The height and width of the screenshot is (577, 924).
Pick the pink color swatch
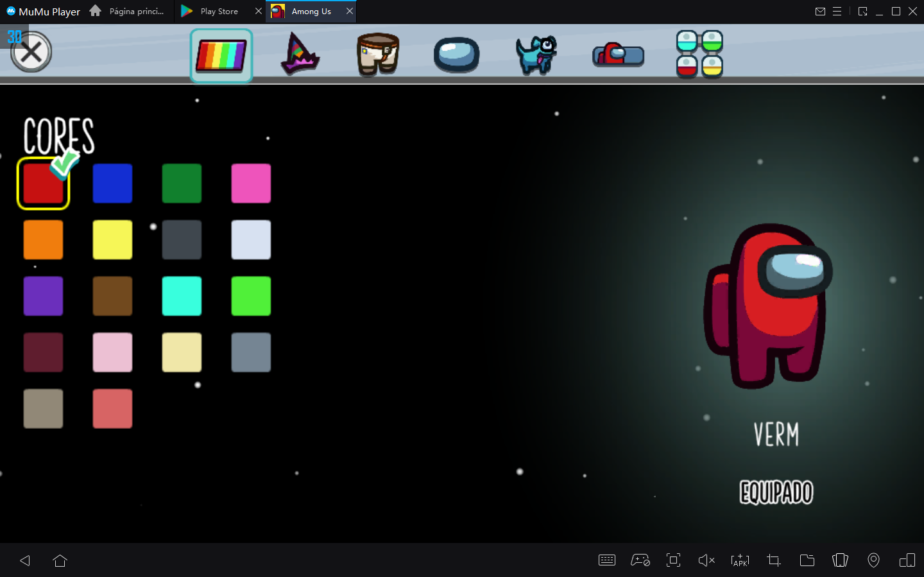pos(251,184)
